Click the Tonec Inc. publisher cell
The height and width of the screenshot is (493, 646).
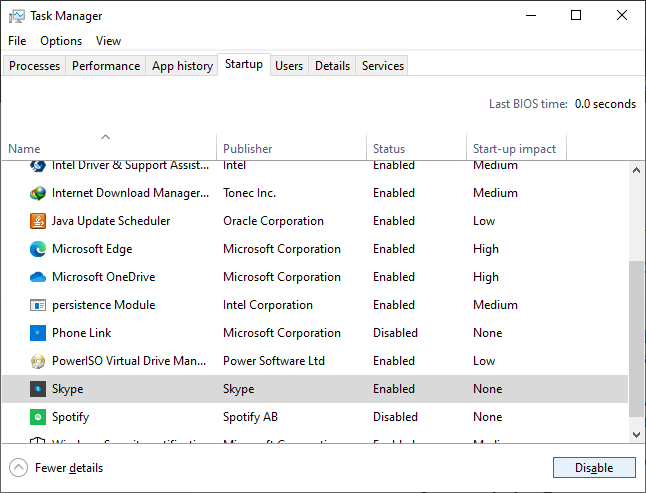[249, 193]
